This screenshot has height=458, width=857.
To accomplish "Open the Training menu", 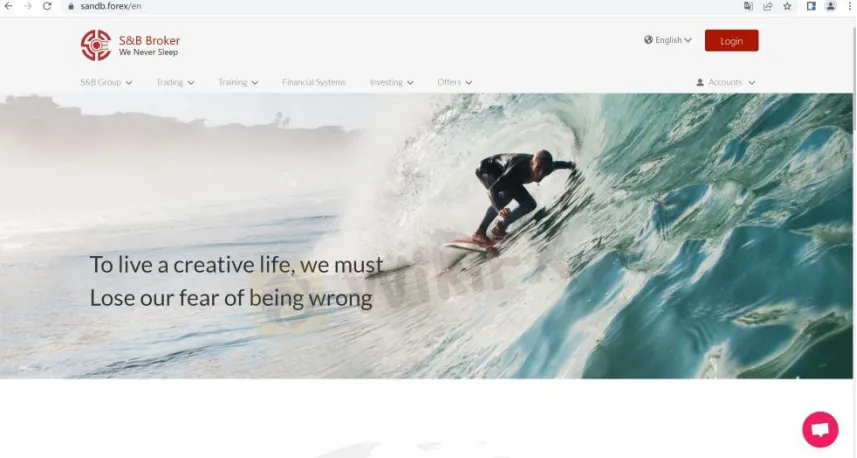I will click(x=238, y=82).
